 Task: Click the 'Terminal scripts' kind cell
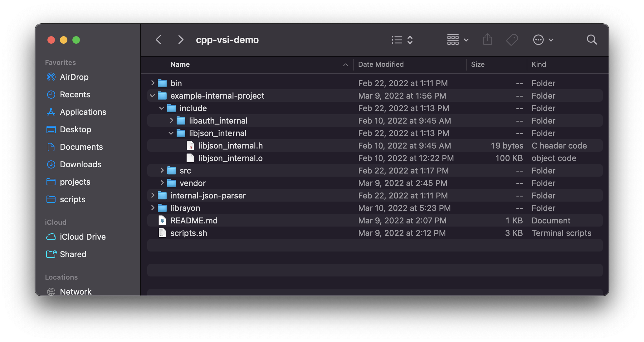(561, 233)
